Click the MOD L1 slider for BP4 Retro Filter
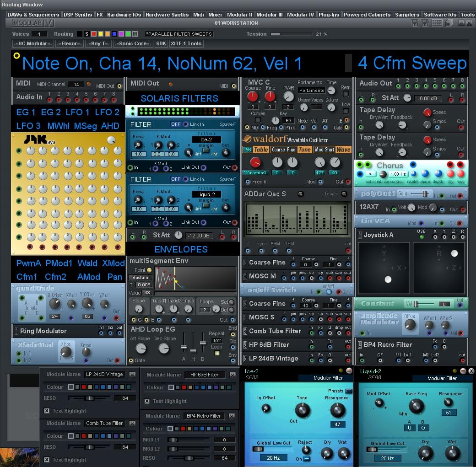 coord(189,440)
